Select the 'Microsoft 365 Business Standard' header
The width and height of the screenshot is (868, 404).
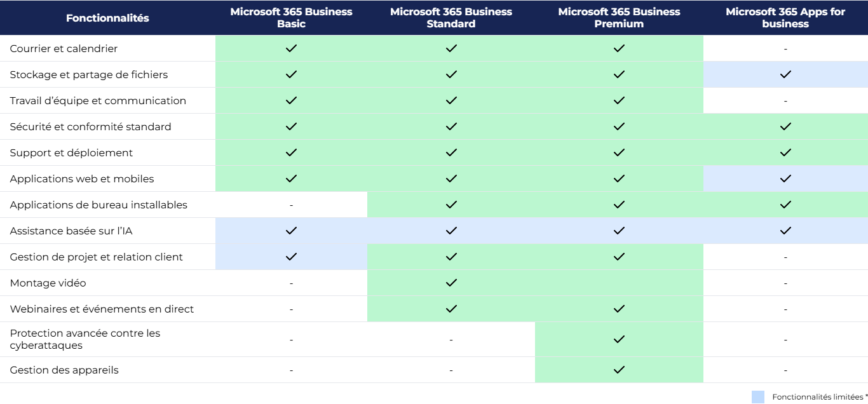451,18
